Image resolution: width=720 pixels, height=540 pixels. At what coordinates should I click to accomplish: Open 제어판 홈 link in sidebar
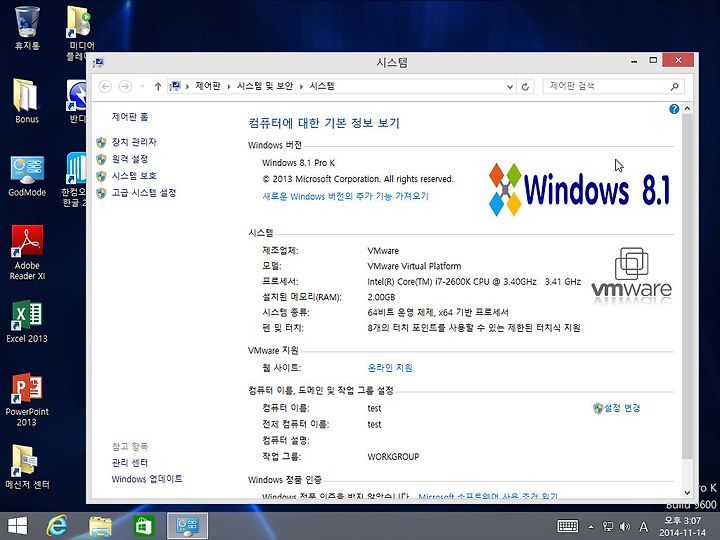pyautogui.click(x=129, y=117)
